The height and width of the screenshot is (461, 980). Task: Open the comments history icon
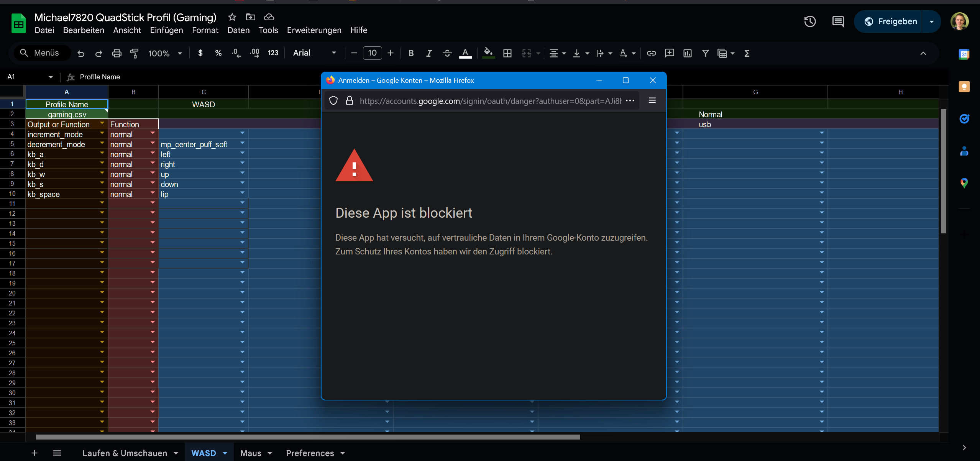click(838, 21)
